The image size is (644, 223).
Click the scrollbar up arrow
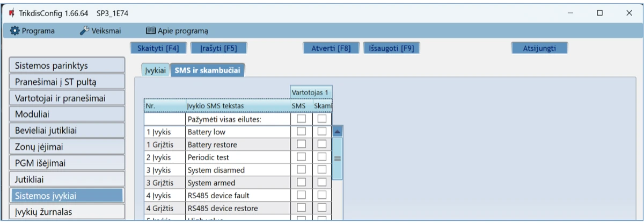338,131
